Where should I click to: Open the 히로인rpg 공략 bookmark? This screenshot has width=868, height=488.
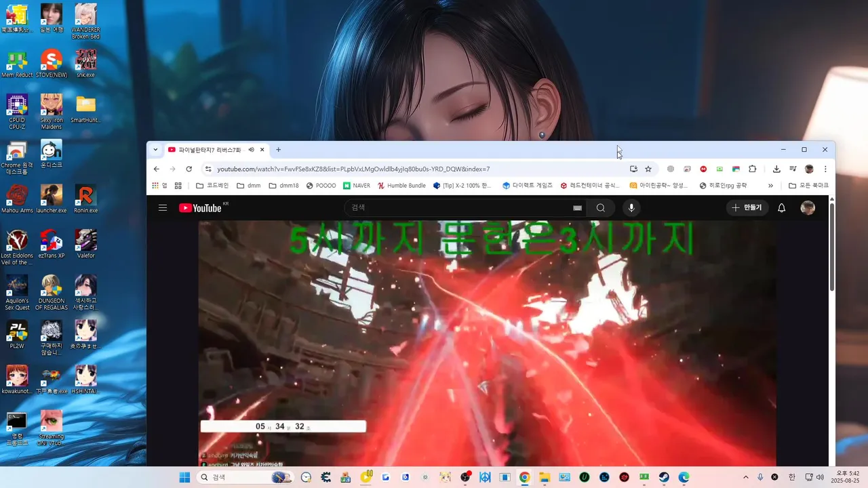pos(723,185)
